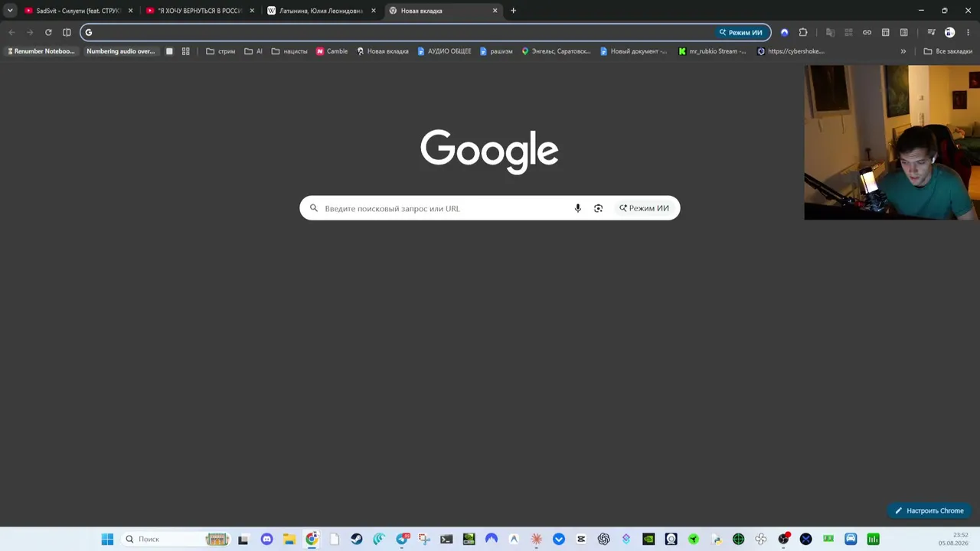Image resolution: width=980 pixels, height=551 pixels.
Task: Open the 'https://cybershoke...' bookmark
Action: (x=791, y=51)
